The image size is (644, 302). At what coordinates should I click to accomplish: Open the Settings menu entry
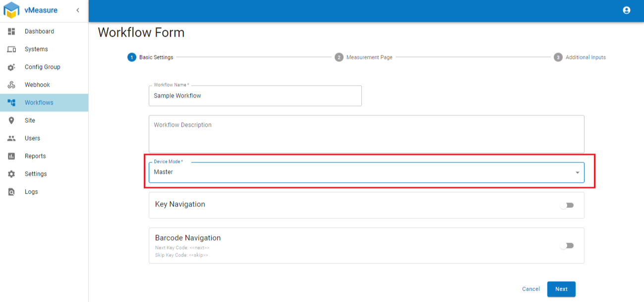pos(44,174)
